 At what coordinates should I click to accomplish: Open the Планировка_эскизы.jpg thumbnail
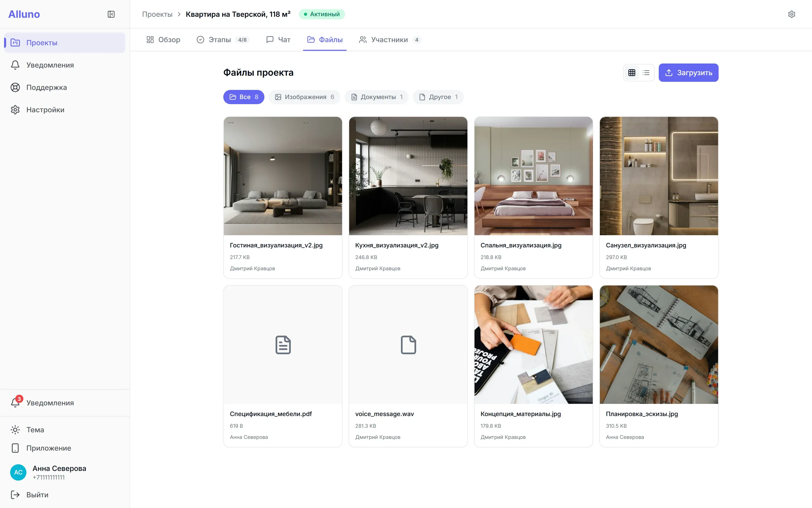click(x=659, y=344)
